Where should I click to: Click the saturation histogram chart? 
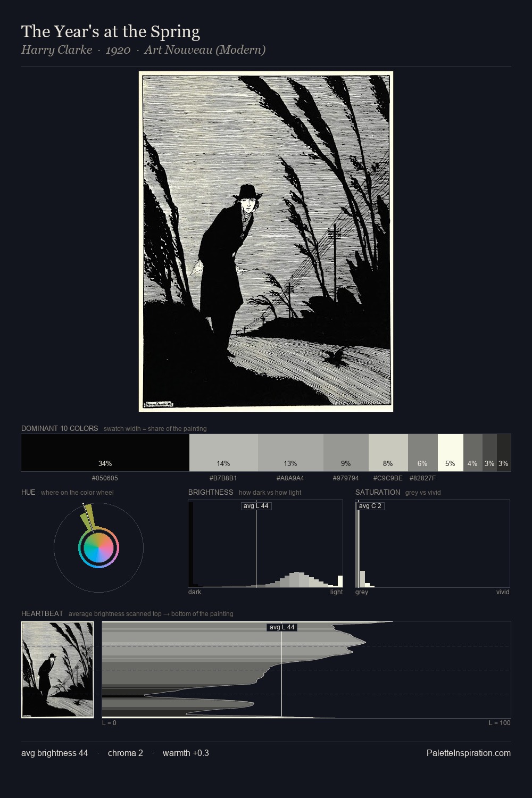click(x=433, y=544)
